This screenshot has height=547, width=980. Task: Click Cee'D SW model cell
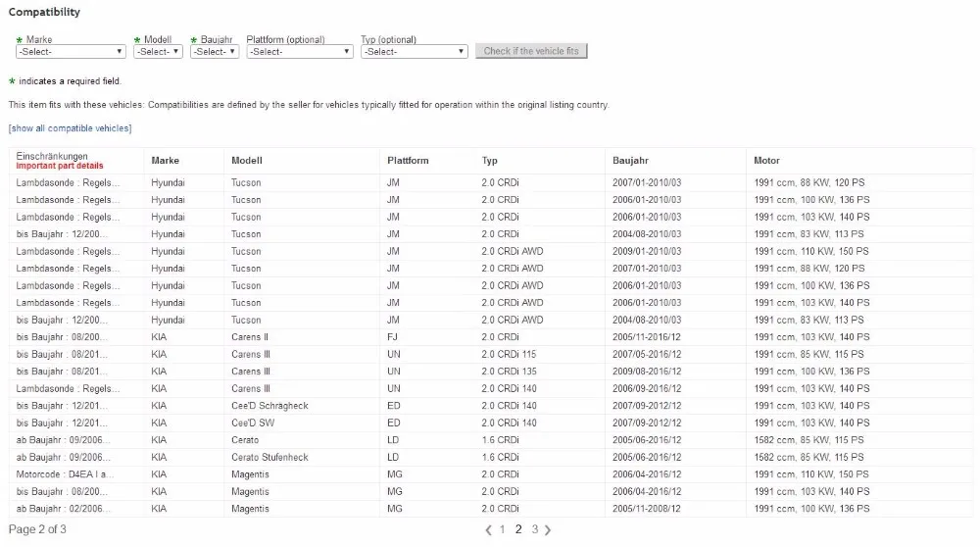coord(253,423)
